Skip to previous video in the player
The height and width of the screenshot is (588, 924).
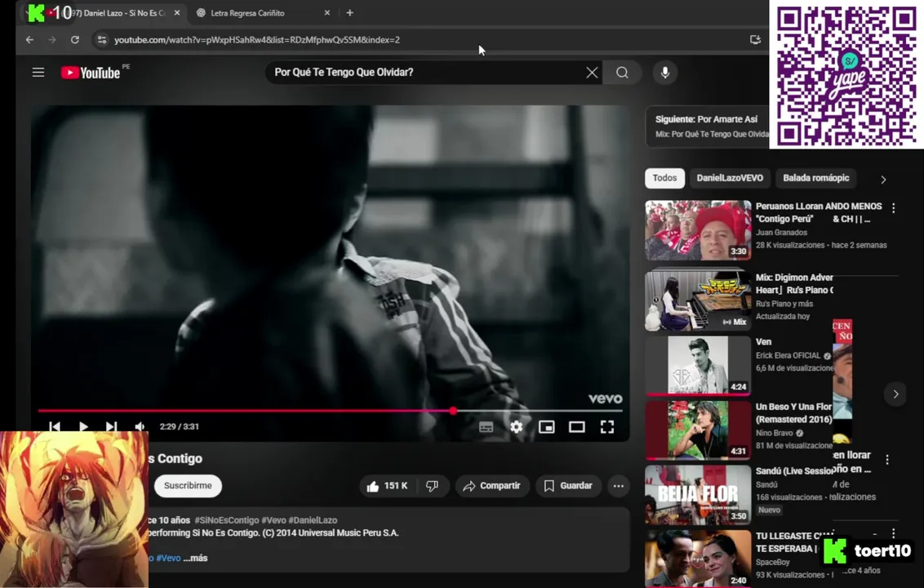[55, 426]
